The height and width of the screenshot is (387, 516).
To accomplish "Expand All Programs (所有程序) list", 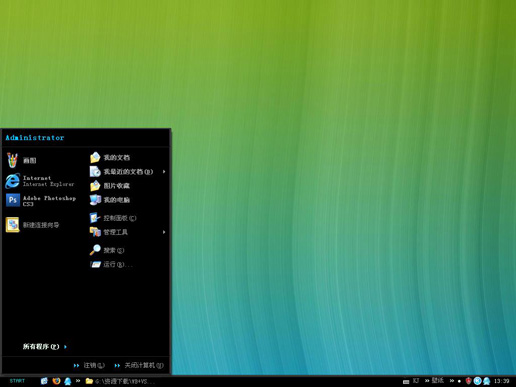I will (45, 347).
